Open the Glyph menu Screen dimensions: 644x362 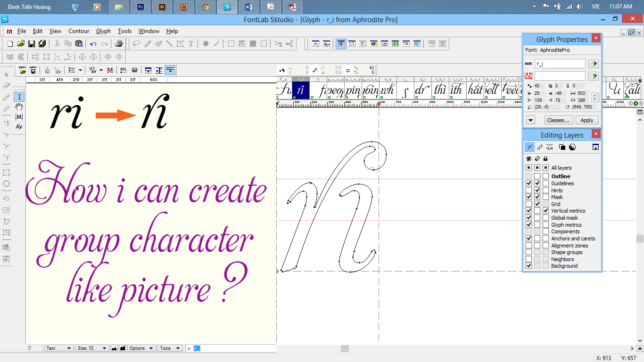(103, 31)
